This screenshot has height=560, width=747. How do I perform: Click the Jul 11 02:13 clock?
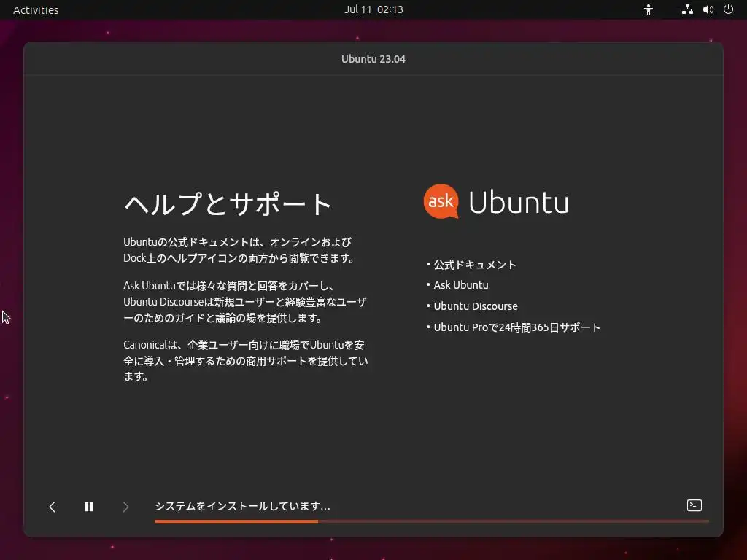click(x=373, y=9)
